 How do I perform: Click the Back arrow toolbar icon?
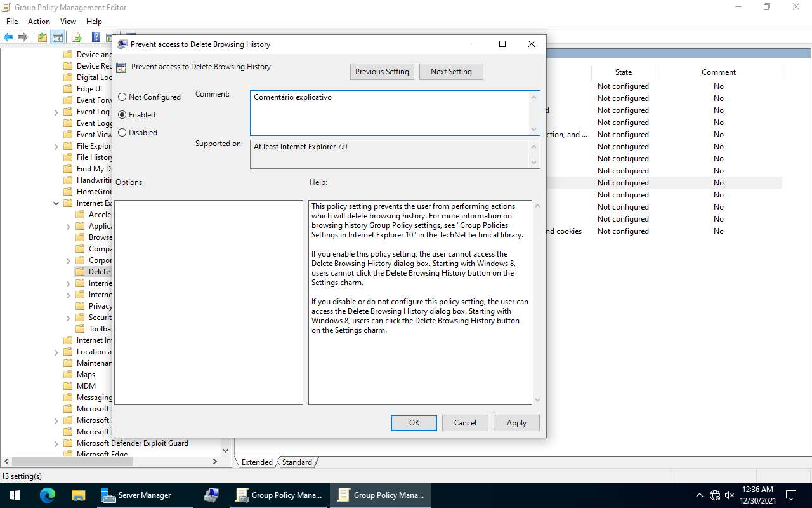click(x=8, y=37)
